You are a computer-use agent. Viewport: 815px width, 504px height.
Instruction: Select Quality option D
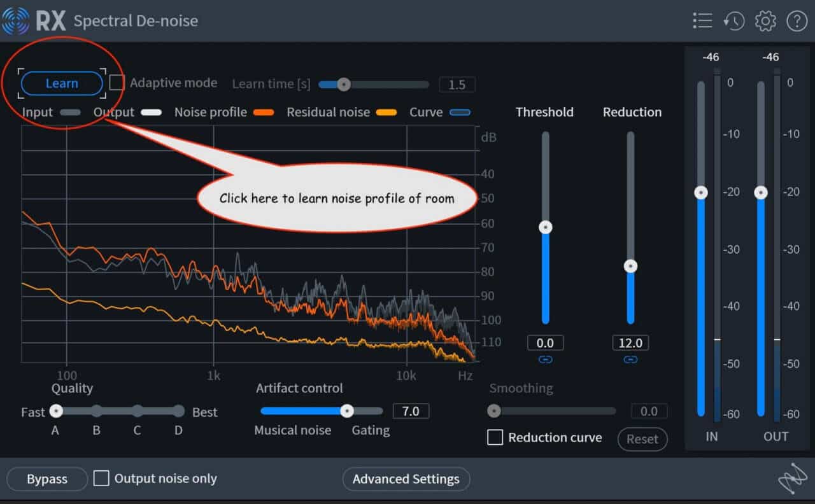click(178, 411)
